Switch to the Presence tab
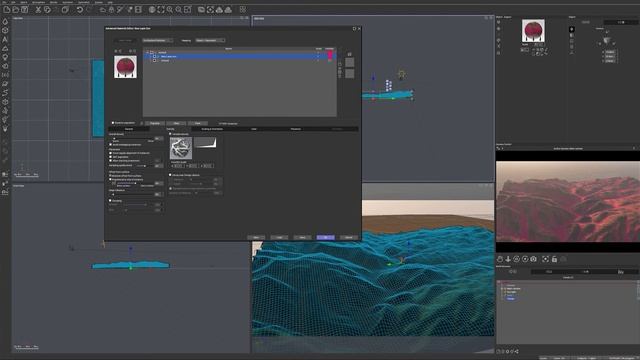Viewport: 640px width, 360px height. click(x=296, y=129)
